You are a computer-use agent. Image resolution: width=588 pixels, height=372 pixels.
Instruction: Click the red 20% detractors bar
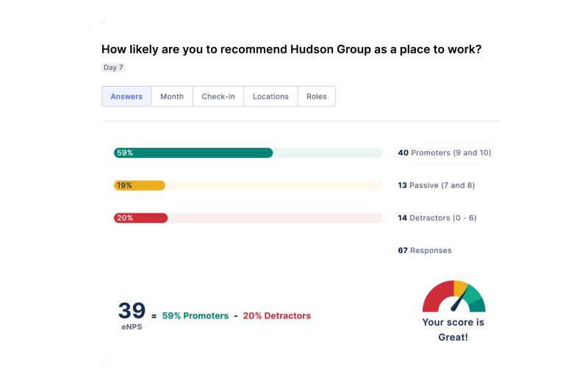(140, 218)
